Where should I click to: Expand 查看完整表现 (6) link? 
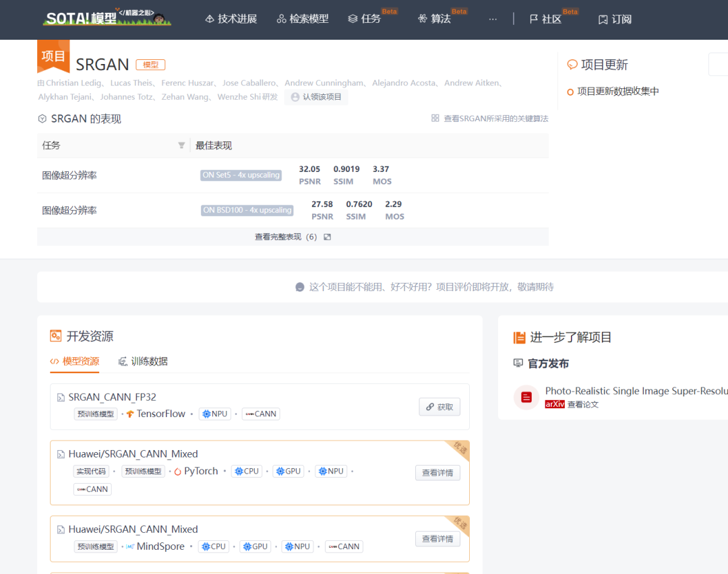pyautogui.click(x=286, y=237)
